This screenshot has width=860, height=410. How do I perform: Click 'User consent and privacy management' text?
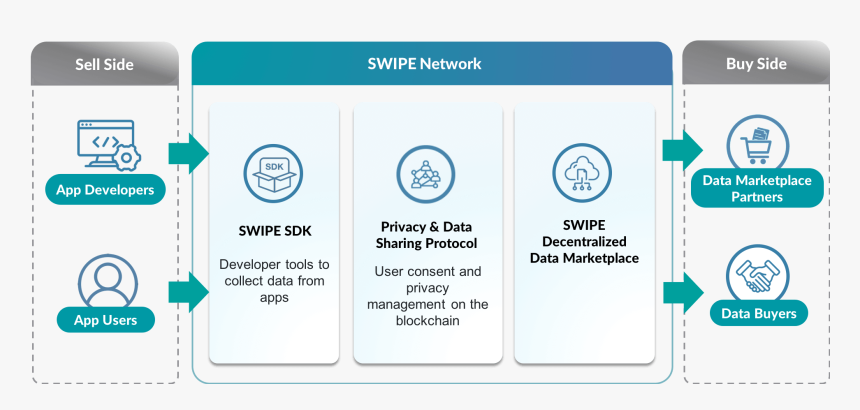coord(427,296)
